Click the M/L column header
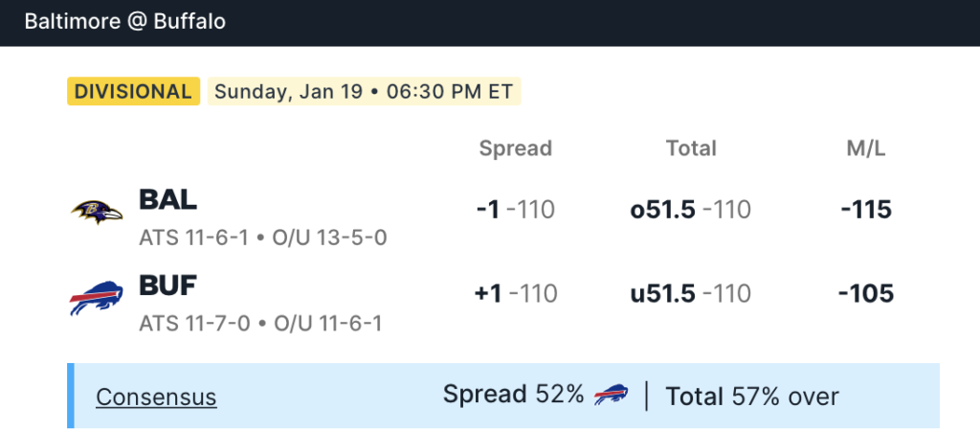The image size is (980, 431). pos(865,148)
